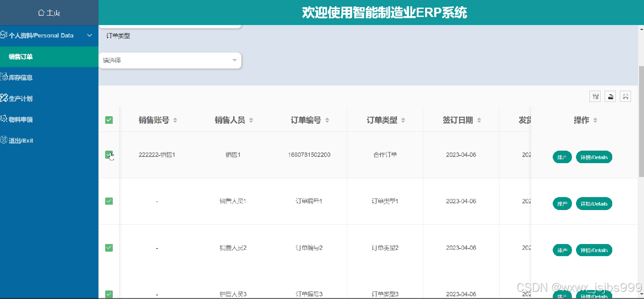The width and height of the screenshot is (644, 299).
Task: Sort by 操作 column arrows
Action: click(x=595, y=120)
